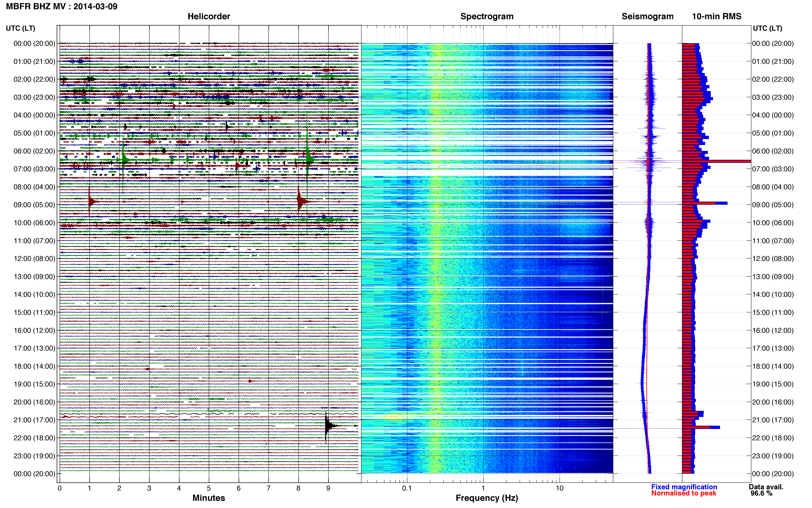Click the 10-min RMS panel heading

[x=717, y=16]
